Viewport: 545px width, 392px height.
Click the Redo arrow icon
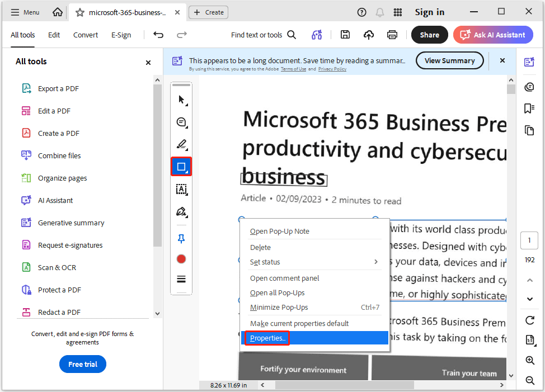click(x=182, y=35)
